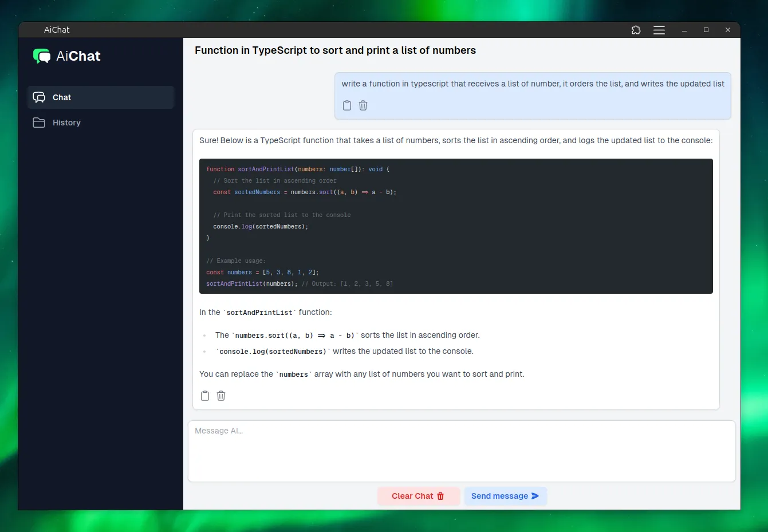Copy the AI response with the clipboard icon
Screen dimensions: 768x532
tap(205, 396)
